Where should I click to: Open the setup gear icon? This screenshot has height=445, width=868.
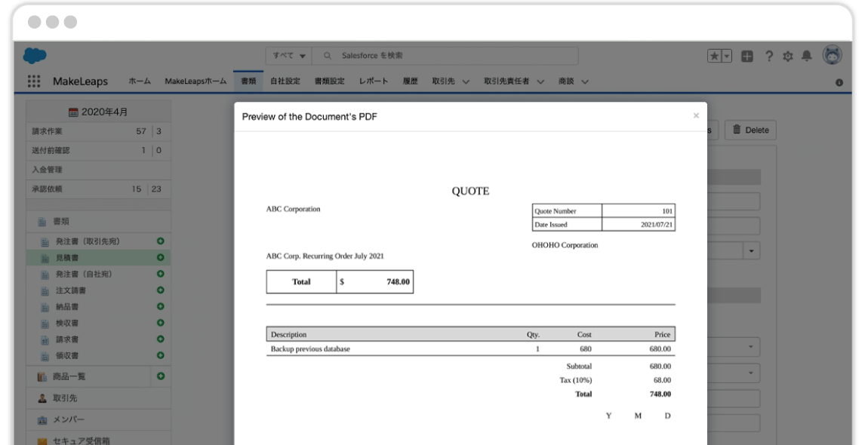coord(788,56)
